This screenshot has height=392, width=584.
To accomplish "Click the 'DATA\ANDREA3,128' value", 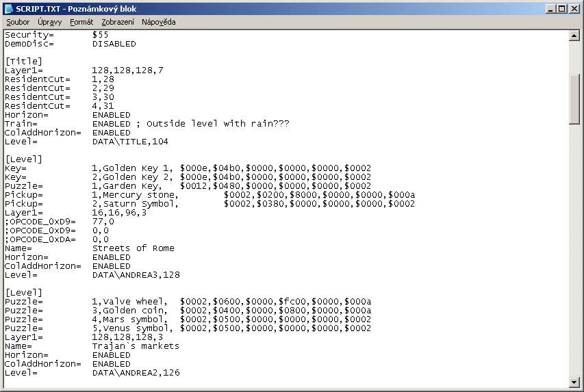I will (136, 275).
